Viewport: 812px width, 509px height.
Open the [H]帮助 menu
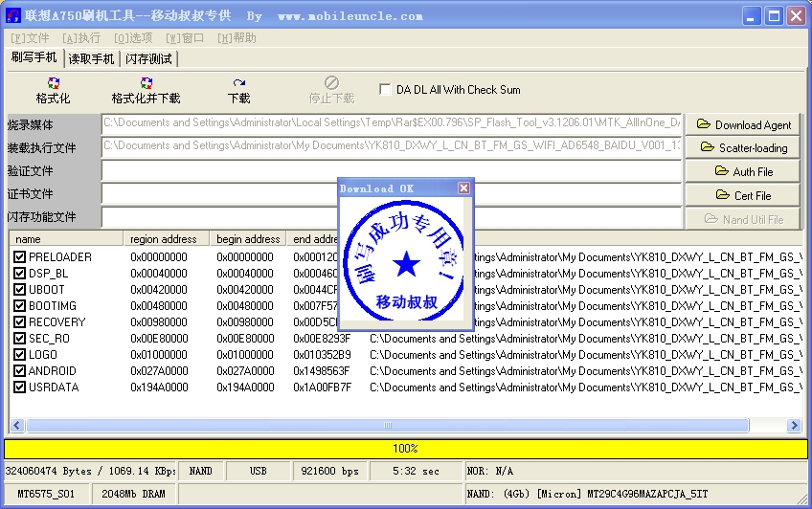point(237,38)
